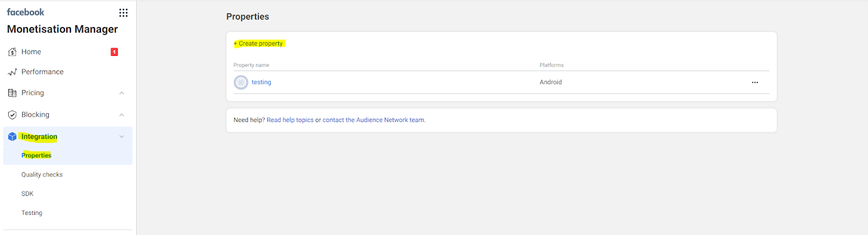Click the red Home notification badge

pyautogui.click(x=114, y=52)
